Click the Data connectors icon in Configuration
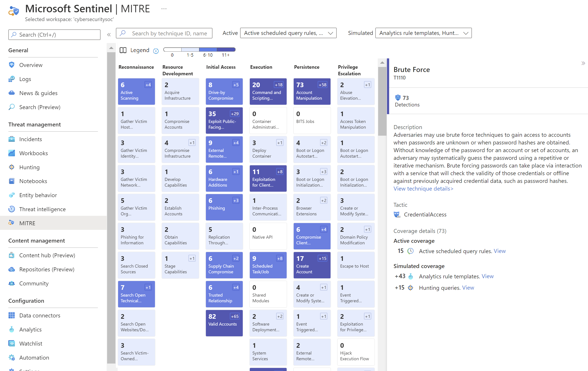The height and width of the screenshot is (371, 588). pos(12,315)
